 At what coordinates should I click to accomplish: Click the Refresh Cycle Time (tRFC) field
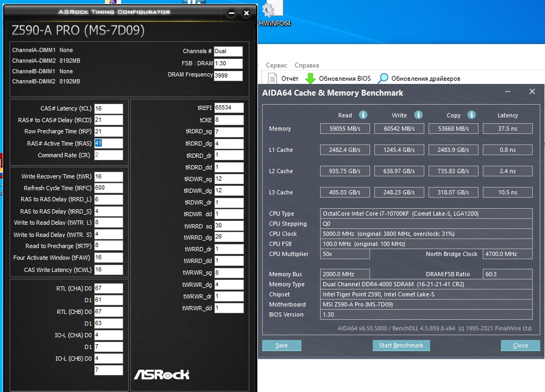point(108,188)
